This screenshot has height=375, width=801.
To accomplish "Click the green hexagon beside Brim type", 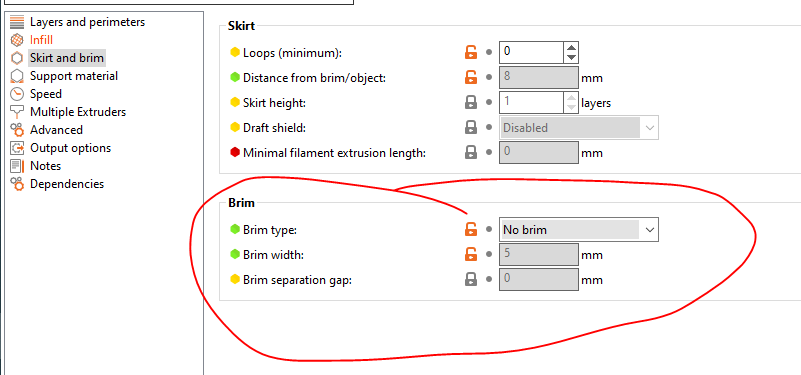I will [x=235, y=229].
